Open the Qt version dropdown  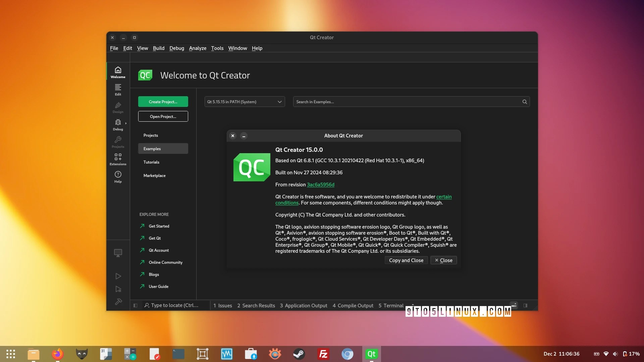pos(245,102)
